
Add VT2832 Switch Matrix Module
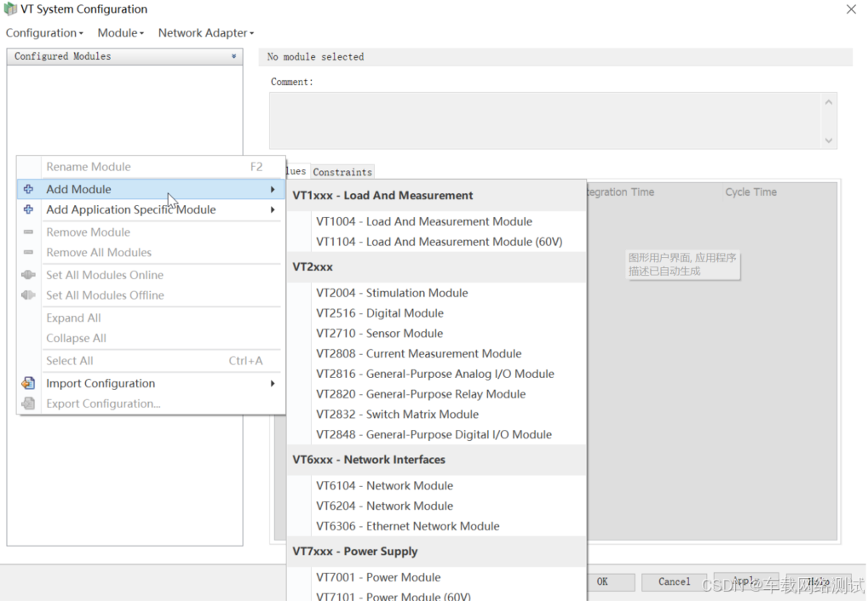point(436,414)
